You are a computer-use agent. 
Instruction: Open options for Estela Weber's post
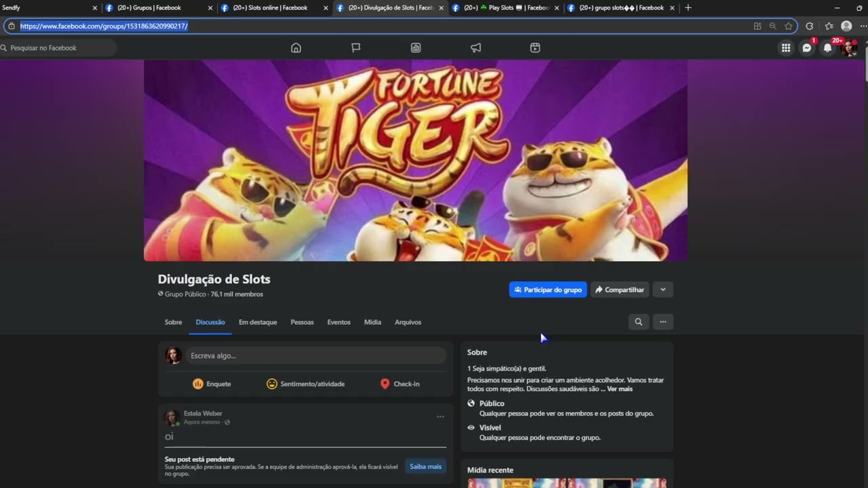[x=440, y=417]
